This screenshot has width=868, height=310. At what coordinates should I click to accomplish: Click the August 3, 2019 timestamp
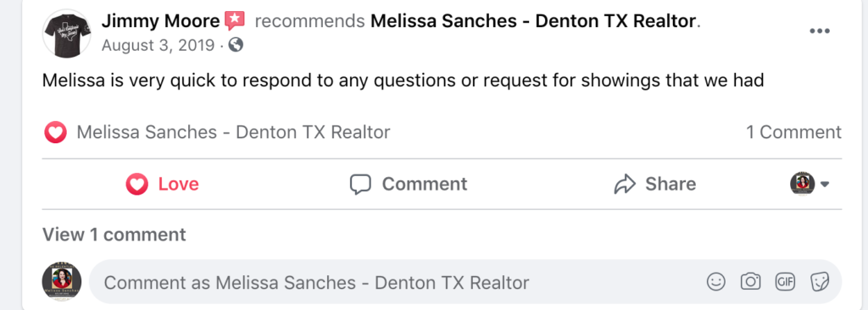[159, 45]
